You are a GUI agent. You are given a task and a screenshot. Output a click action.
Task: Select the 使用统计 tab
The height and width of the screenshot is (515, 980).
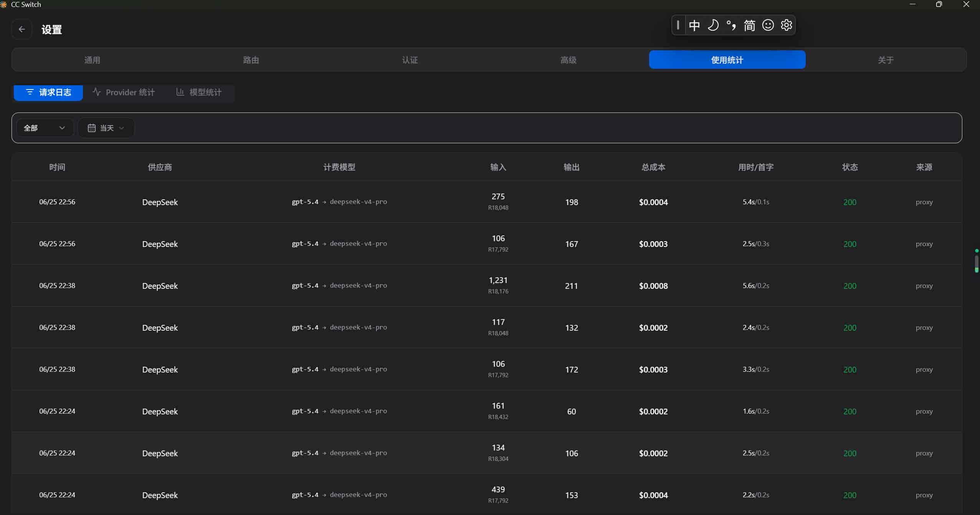coord(727,60)
